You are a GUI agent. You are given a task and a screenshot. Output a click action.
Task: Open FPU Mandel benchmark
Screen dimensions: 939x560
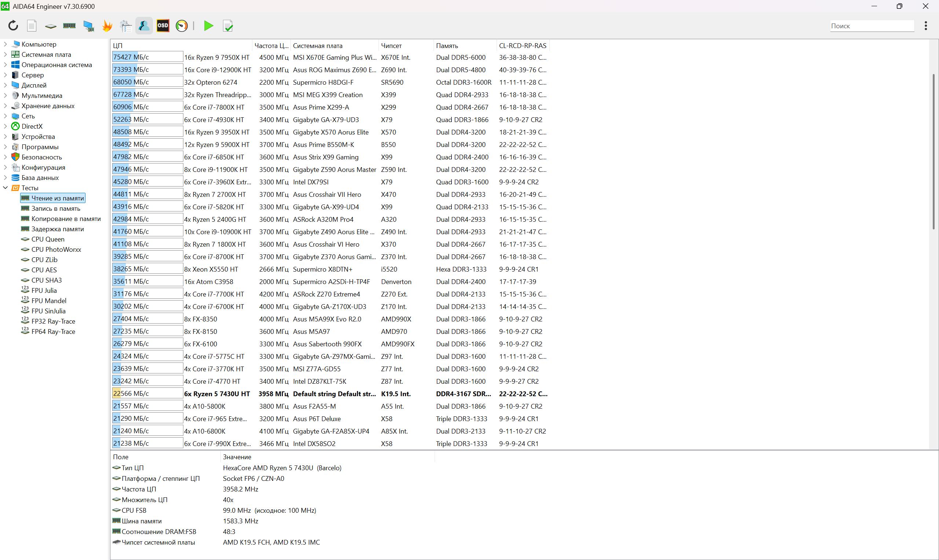pyautogui.click(x=44, y=301)
